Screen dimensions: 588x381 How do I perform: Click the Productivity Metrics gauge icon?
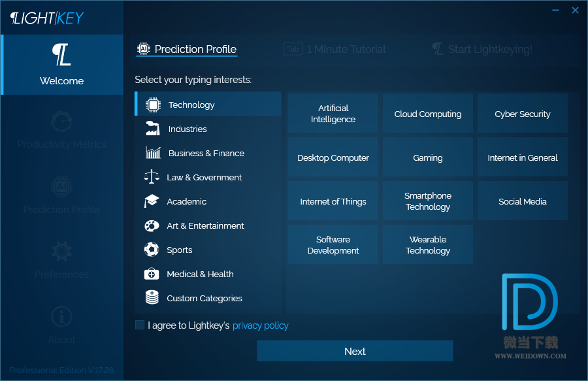pyautogui.click(x=61, y=121)
